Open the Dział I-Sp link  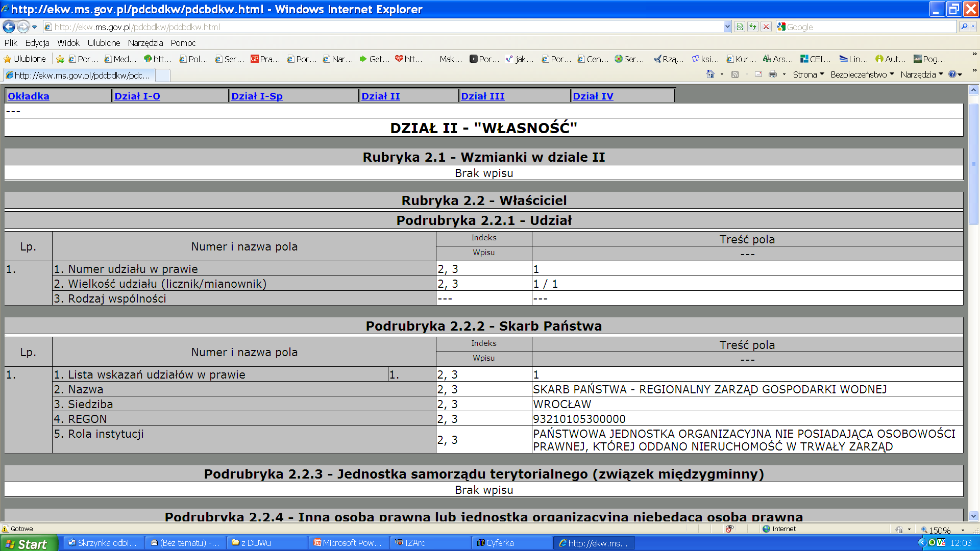point(257,96)
